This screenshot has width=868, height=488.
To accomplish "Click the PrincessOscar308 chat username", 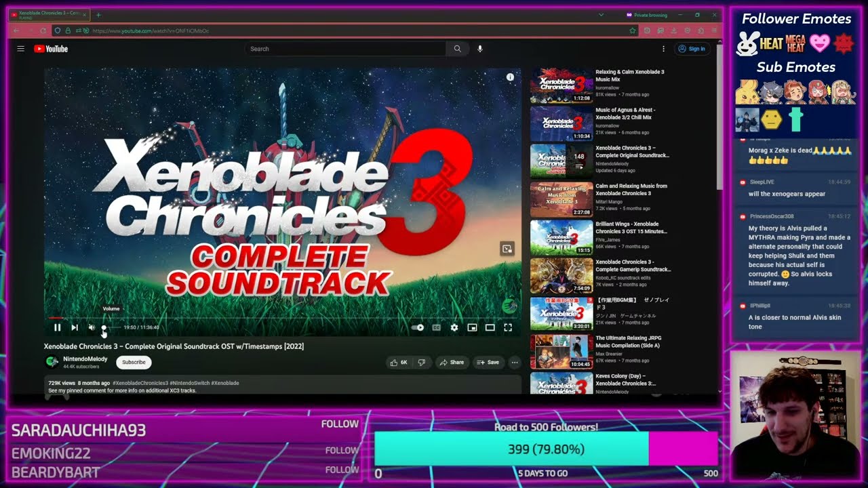I will click(772, 216).
